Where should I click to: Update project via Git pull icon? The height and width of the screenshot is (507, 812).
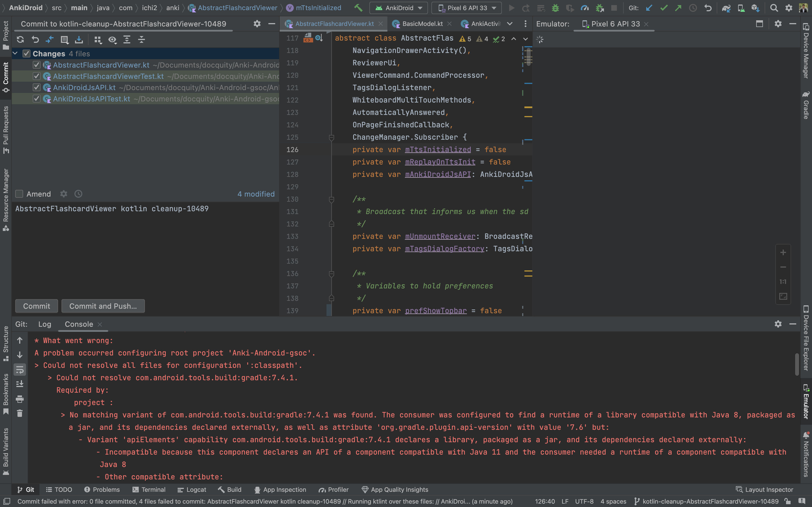(x=649, y=8)
